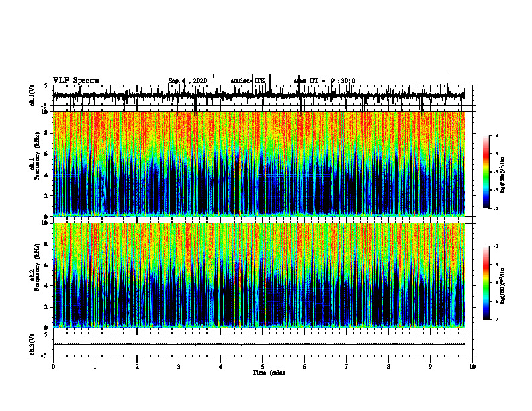Click the ch.1 spectrogram color bar
This screenshot has height=411, width=532.
point(486,172)
